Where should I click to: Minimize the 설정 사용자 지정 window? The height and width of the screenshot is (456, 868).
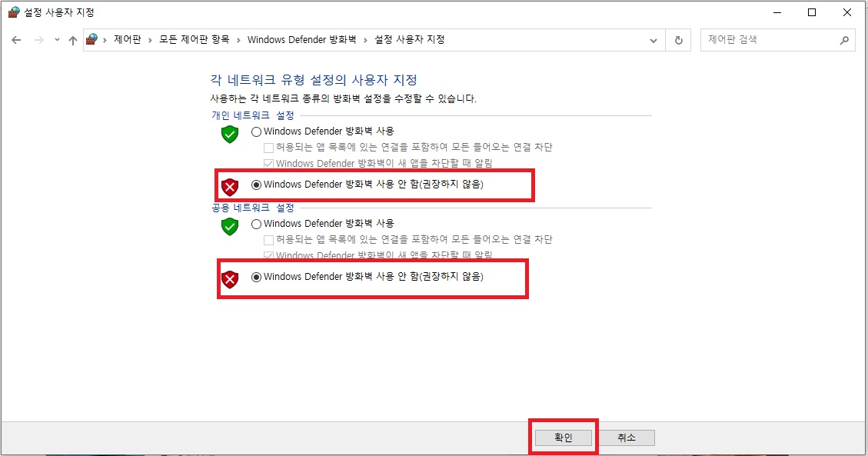[777, 12]
